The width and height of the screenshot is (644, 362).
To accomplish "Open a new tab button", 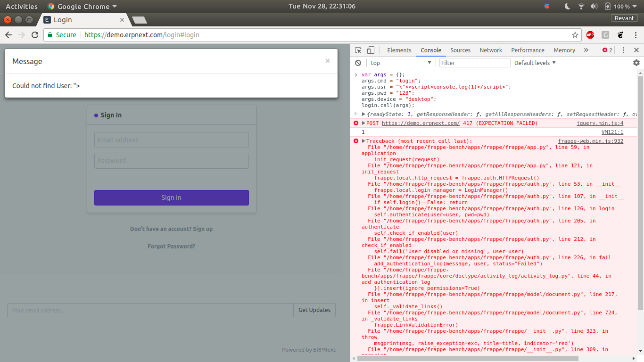I will coord(140,20).
